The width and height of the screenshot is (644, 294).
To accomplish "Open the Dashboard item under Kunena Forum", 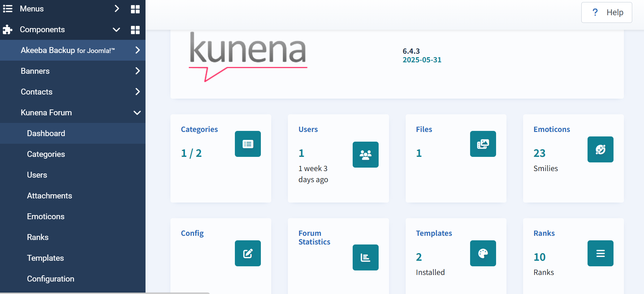I will 73,133.
